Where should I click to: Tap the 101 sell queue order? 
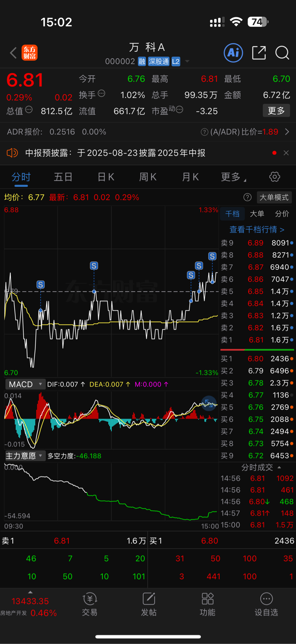click(x=139, y=576)
